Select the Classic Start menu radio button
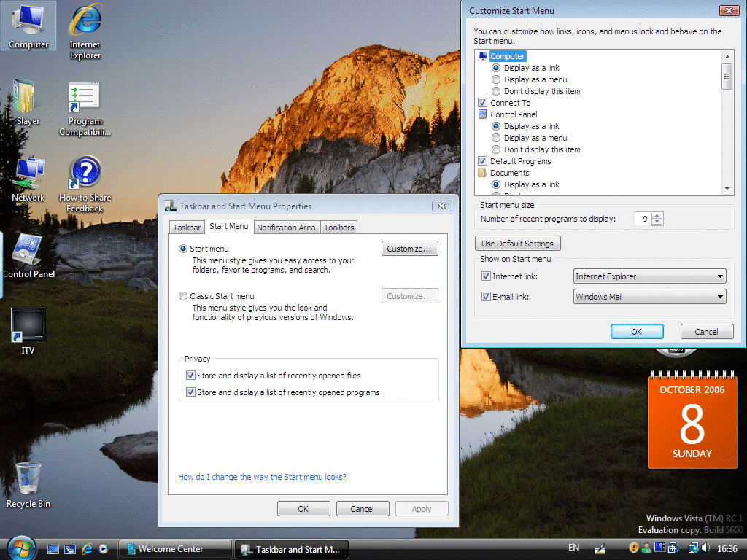Viewport: 747px width, 560px height. point(183,296)
